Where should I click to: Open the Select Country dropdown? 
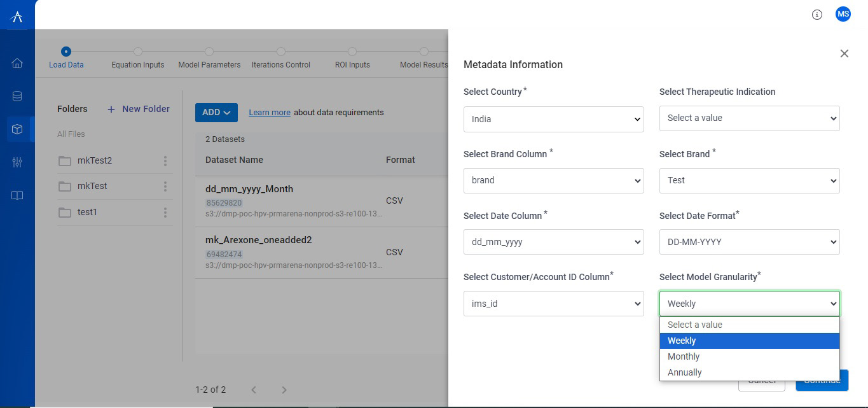[553, 119]
